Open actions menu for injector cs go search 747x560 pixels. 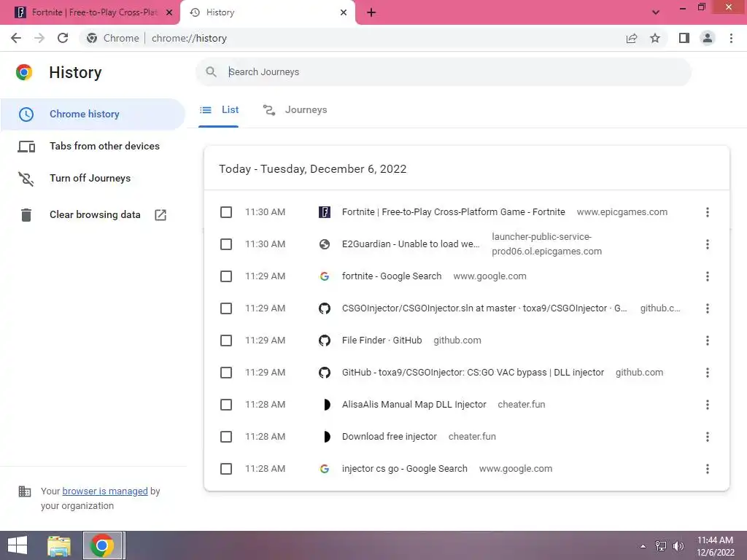(x=708, y=469)
